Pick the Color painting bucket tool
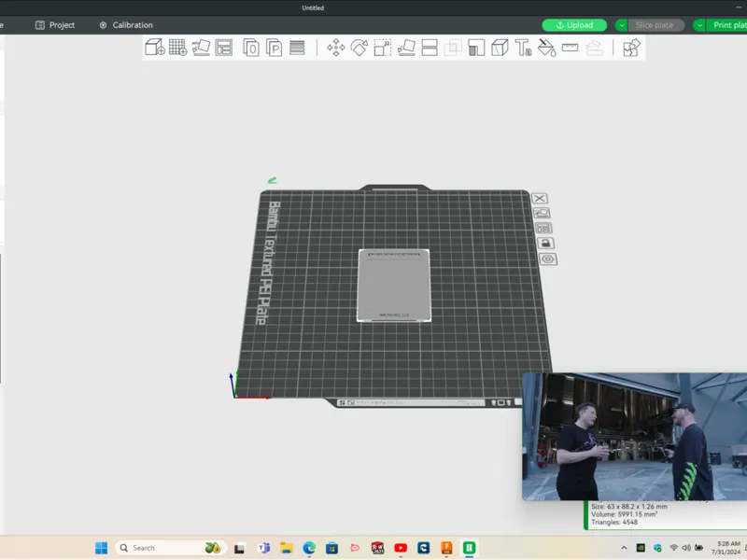 coord(547,48)
